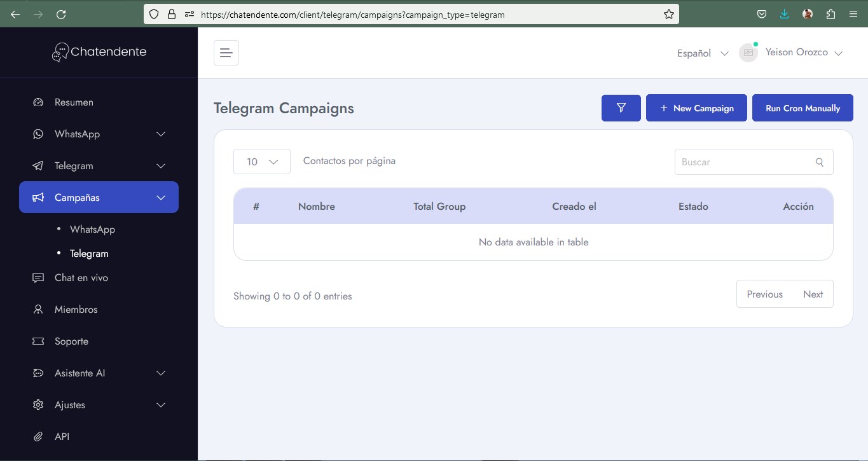
Task: Open the Resumen menu item
Action: click(74, 102)
